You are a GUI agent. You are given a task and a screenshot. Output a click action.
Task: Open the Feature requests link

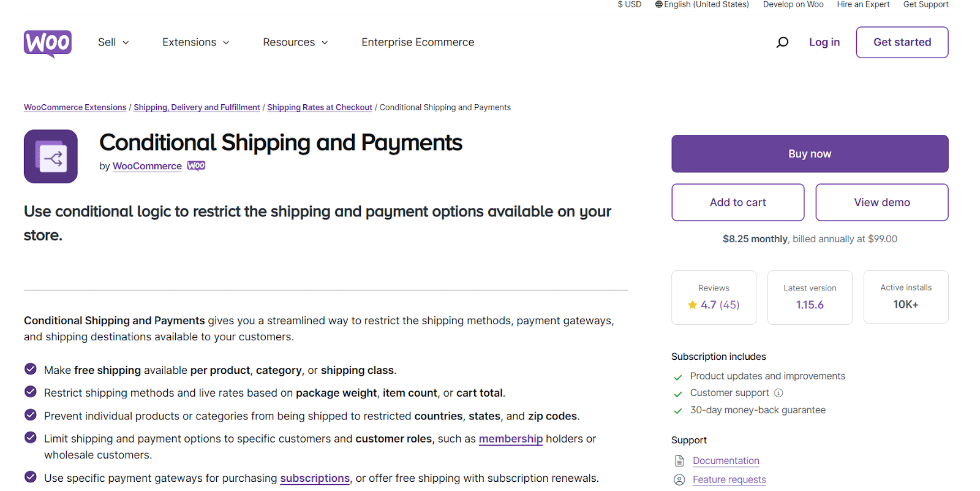[x=729, y=480]
